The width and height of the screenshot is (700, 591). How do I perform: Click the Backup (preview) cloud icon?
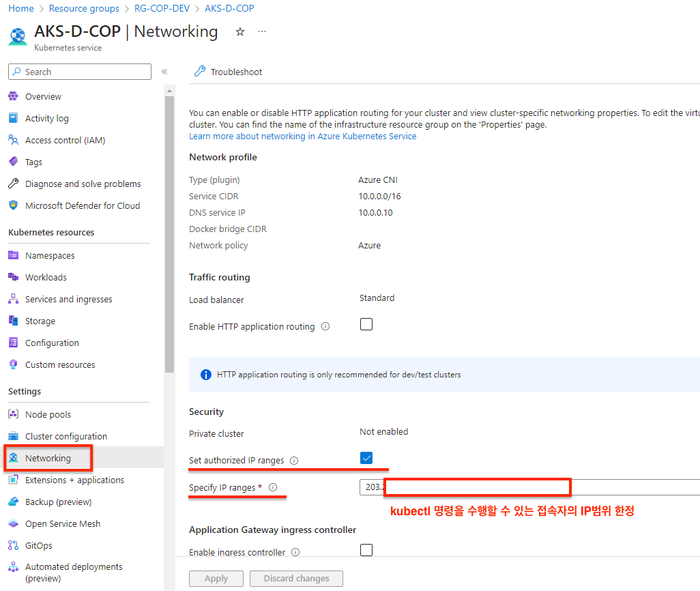[x=14, y=501]
